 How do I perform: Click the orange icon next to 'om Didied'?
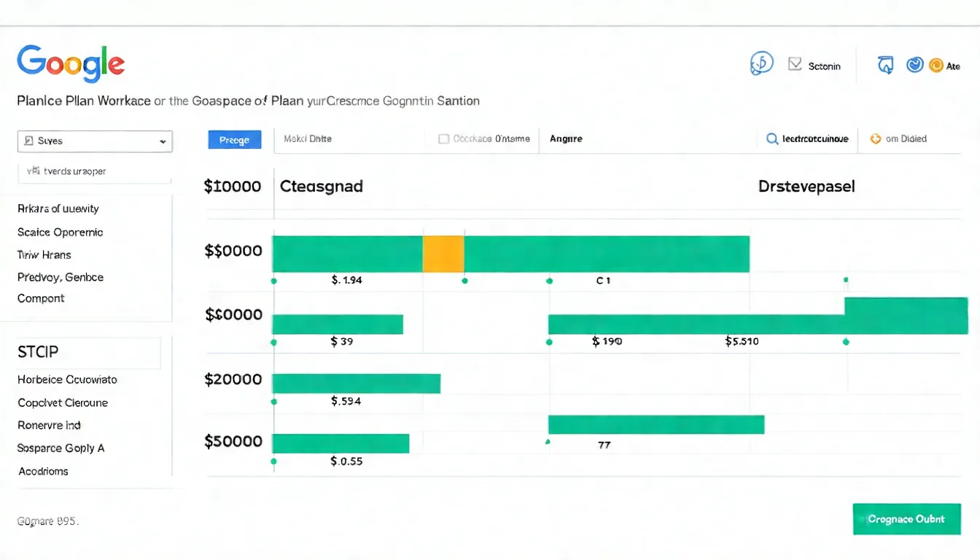click(x=875, y=139)
